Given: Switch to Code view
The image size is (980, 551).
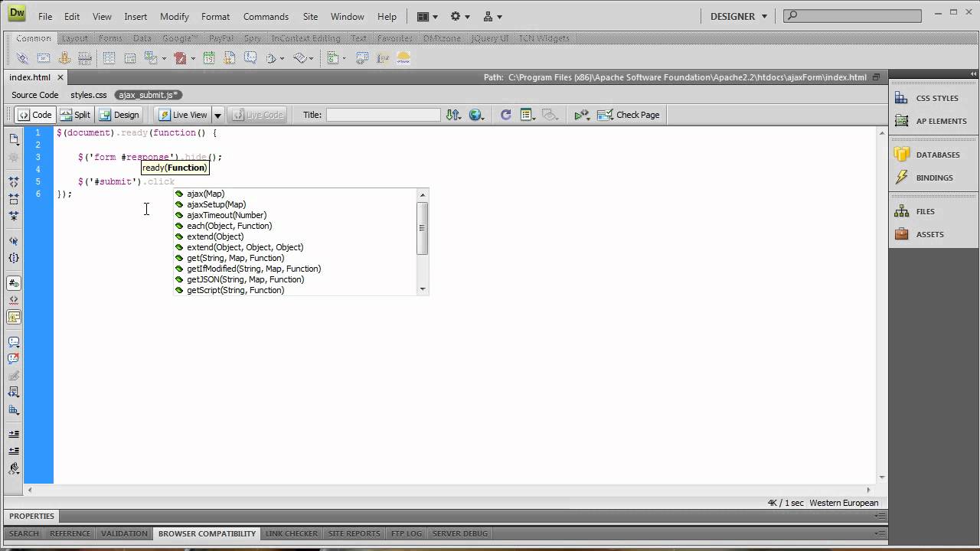Looking at the screenshot, I should (35, 115).
